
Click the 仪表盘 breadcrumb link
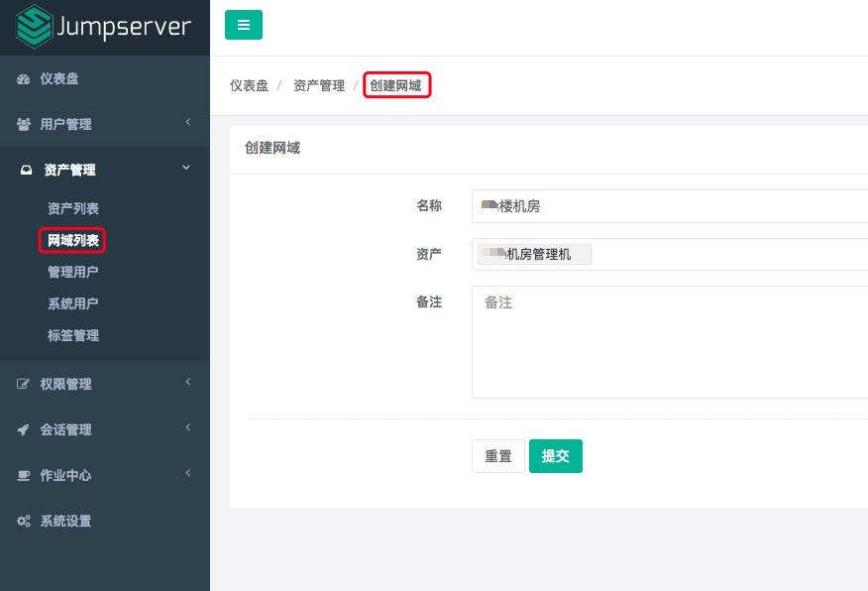(x=249, y=85)
